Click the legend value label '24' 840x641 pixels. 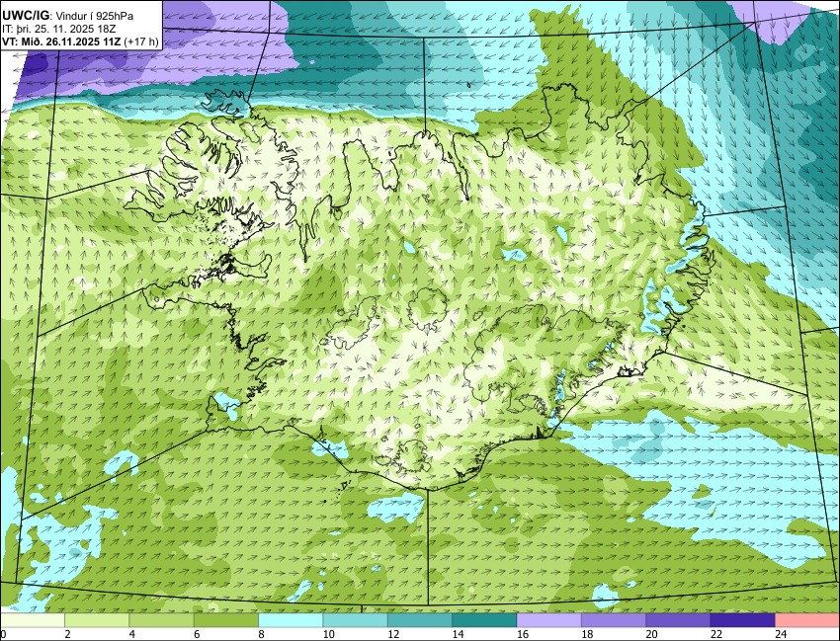click(x=781, y=634)
